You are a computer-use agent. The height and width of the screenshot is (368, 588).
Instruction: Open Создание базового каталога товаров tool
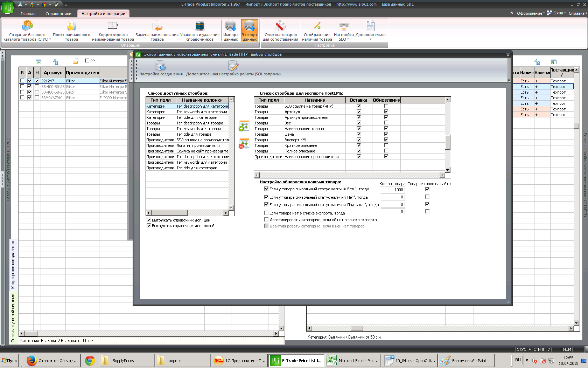[x=27, y=31]
